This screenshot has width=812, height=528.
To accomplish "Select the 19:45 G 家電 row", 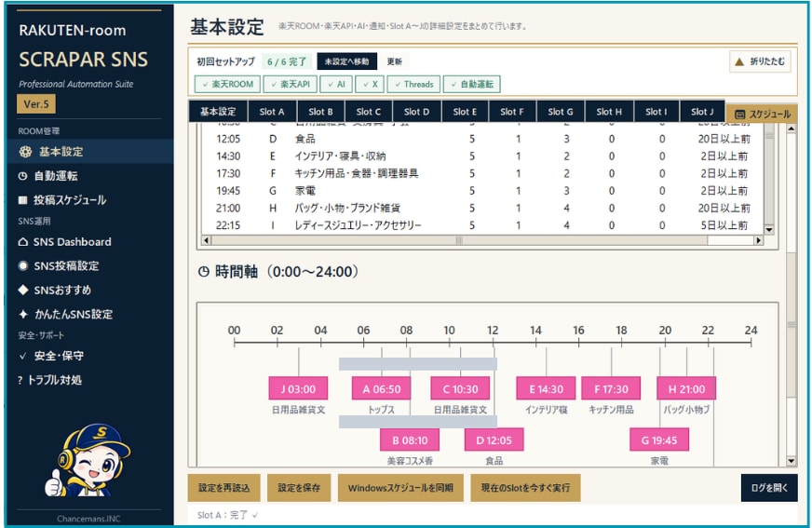I will [482, 191].
